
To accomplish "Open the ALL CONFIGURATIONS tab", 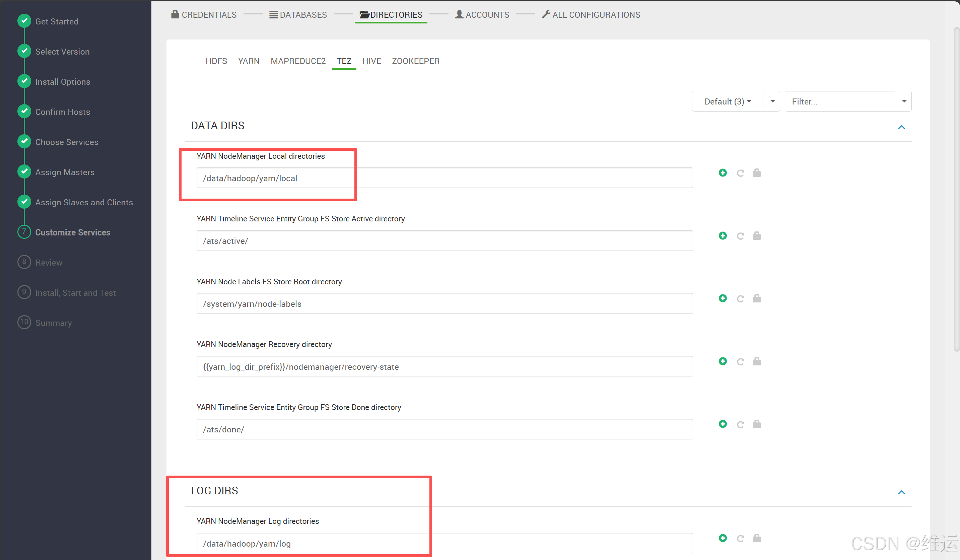I will (591, 15).
